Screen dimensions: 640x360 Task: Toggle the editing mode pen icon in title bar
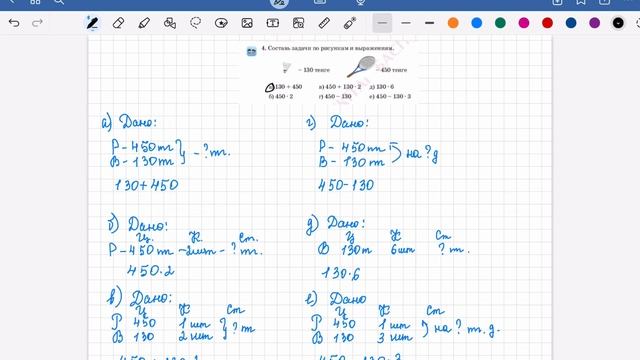coord(279,3)
